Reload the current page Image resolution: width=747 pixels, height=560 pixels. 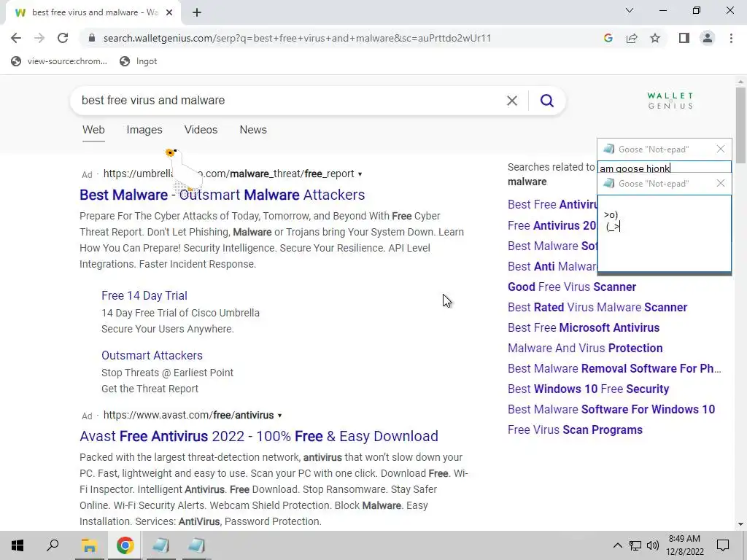tap(63, 38)
